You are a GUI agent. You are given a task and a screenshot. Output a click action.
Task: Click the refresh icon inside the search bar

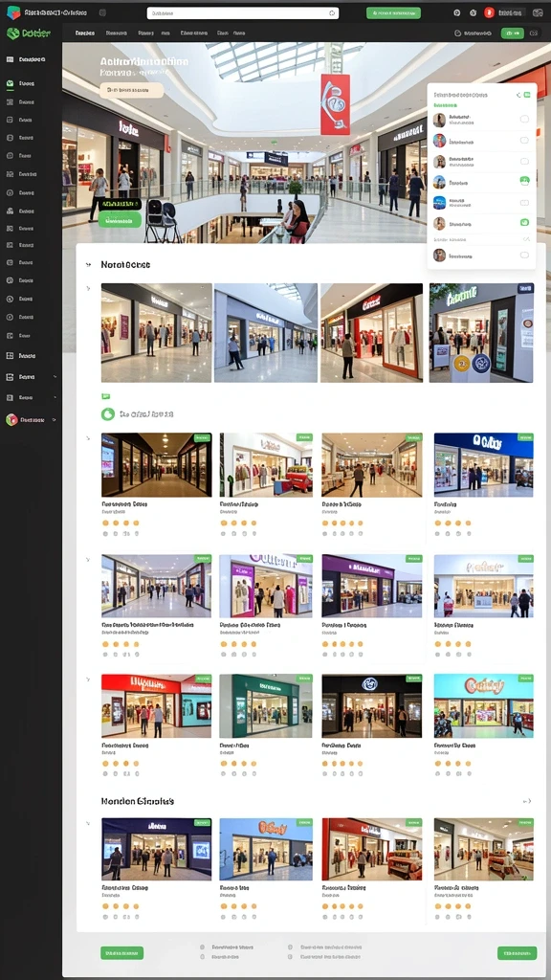pos(331,13)
